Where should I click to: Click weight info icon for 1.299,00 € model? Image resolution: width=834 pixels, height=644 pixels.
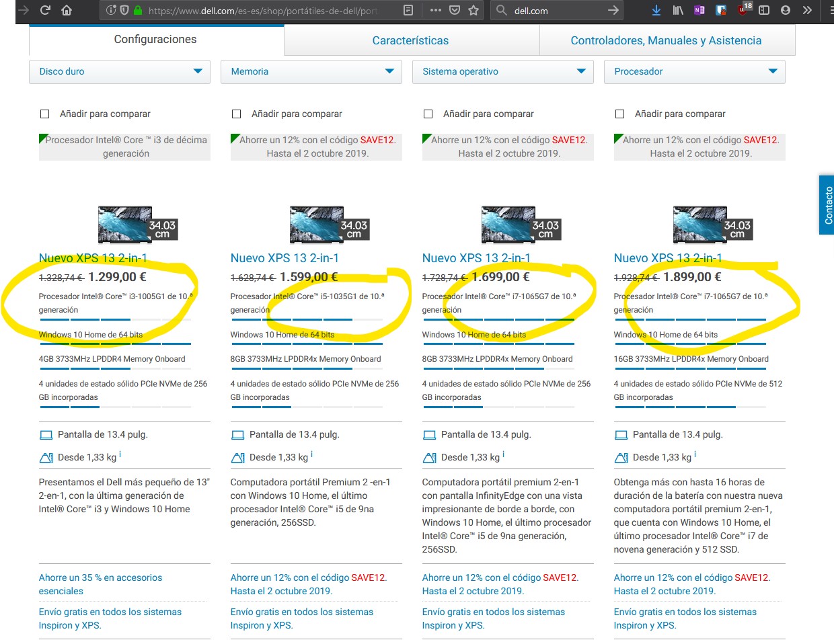coord(120,454)
